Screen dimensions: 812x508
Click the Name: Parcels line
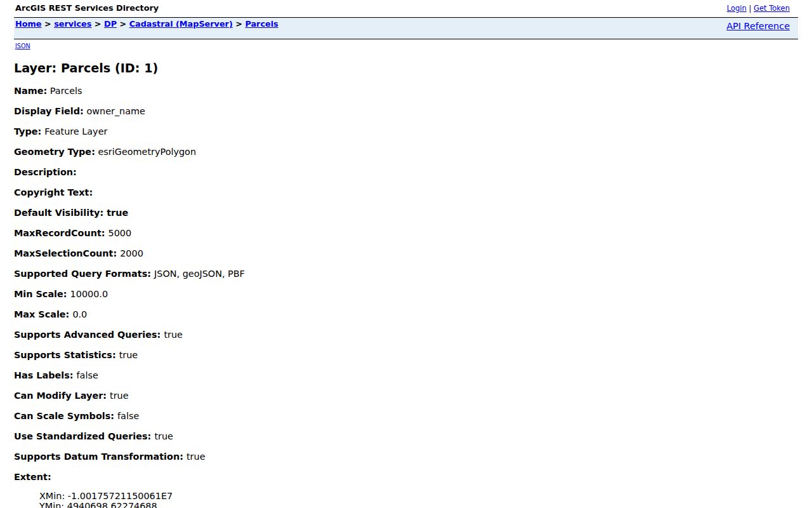coord(48,91)
